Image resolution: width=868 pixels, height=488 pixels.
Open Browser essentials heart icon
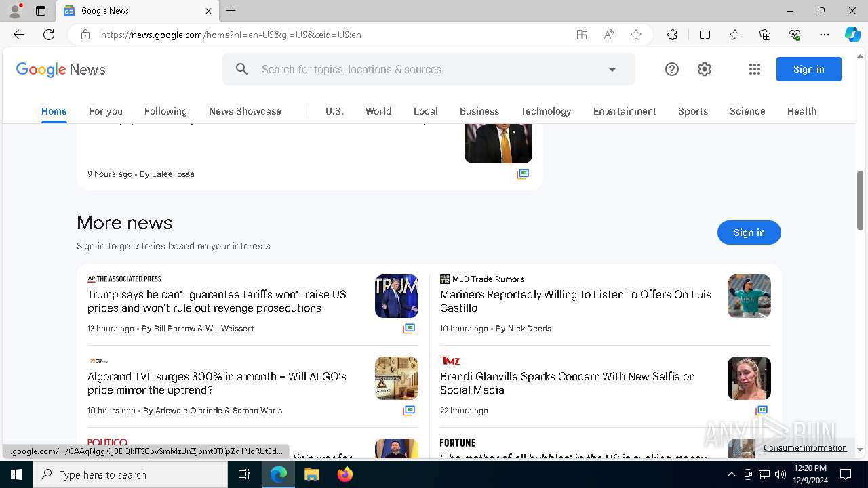(795, 35)
